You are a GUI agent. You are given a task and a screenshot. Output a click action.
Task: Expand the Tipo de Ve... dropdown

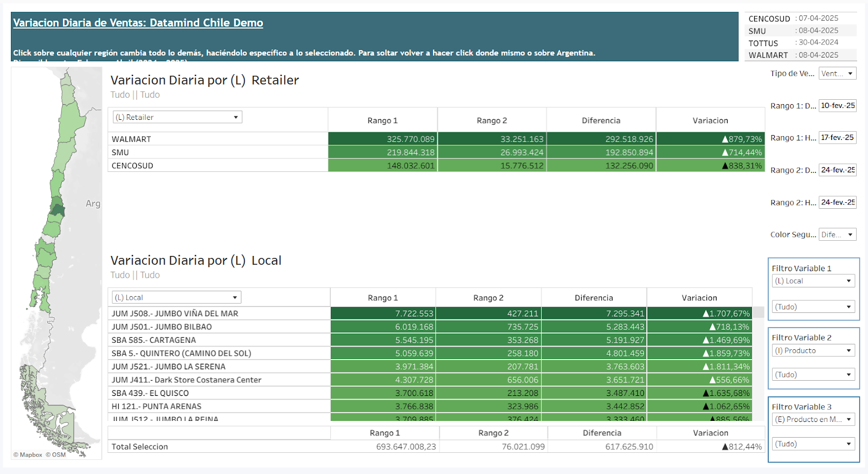[838, 73]
